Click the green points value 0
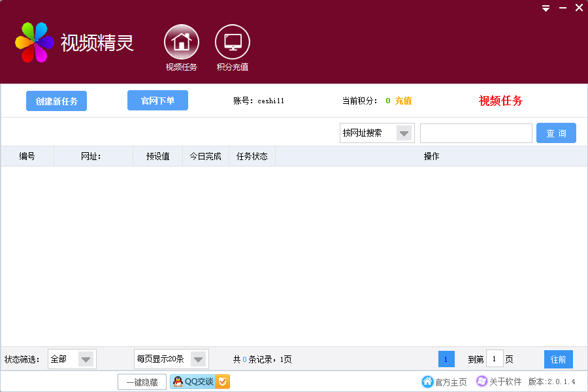The width and height of the screenshot is (588, 392). coord(387,101)
